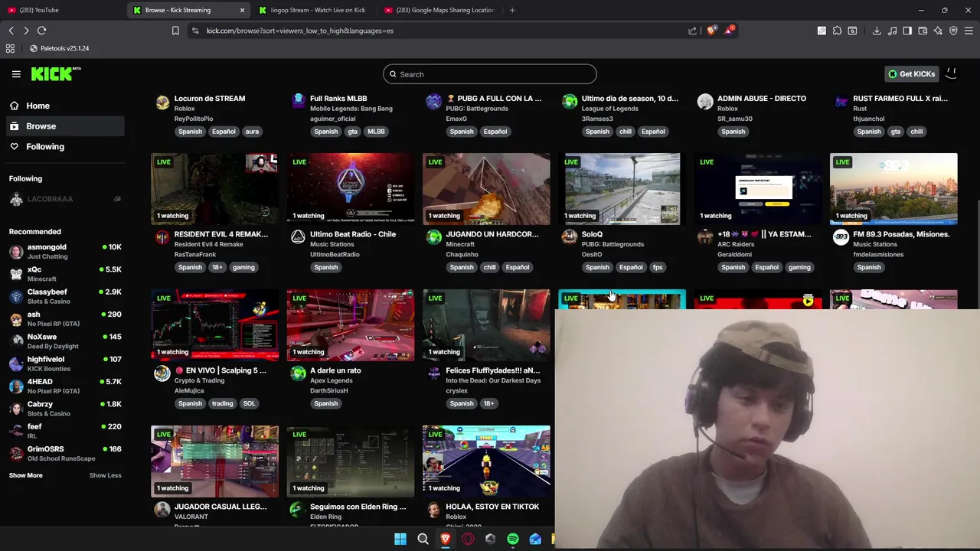Open Brave VPN shield icon
The image size is (980, 551).
pos(953,31)
